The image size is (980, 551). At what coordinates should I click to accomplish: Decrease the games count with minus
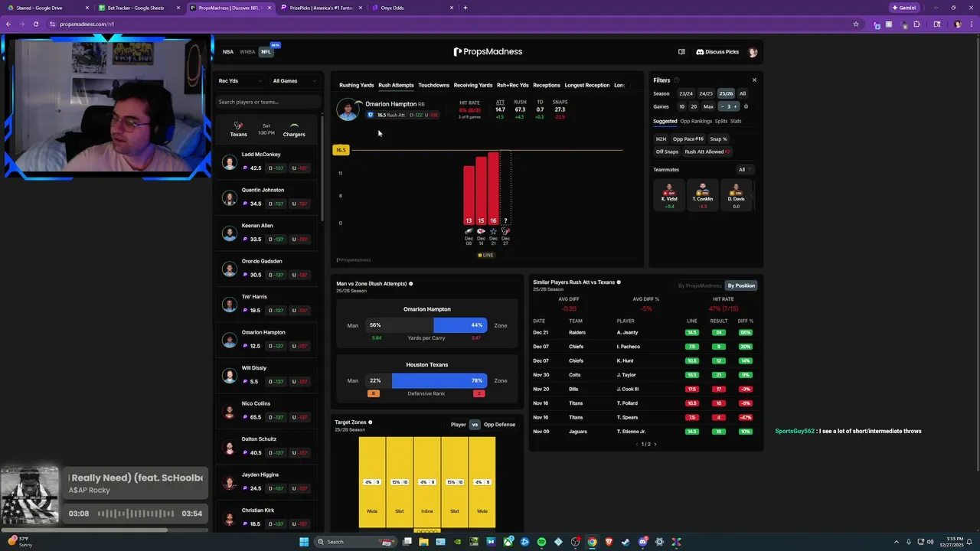pyautogui.click(x=721, y=106)
